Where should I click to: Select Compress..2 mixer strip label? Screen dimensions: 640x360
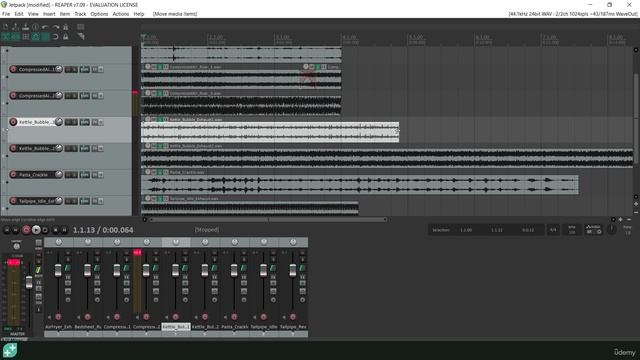tap(147, 327)
